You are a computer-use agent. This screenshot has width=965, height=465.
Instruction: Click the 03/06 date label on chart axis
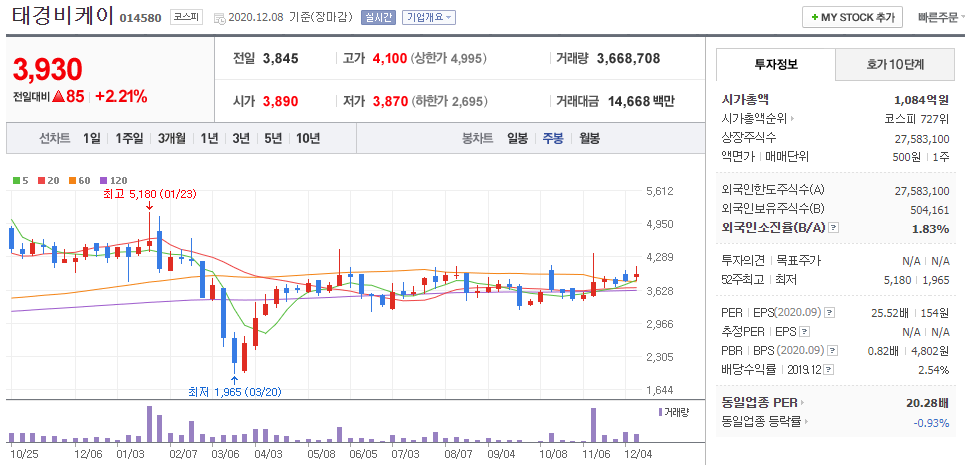(225, 454)
